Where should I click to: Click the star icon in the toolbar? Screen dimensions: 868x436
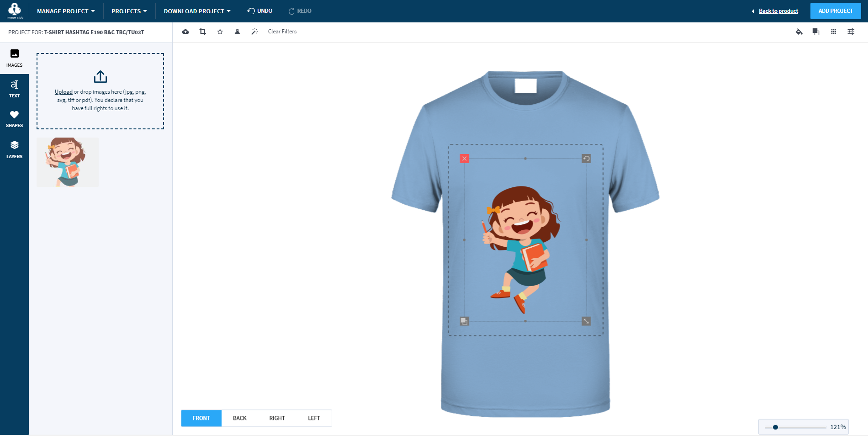pyautogui.click(x=220, y=32)
